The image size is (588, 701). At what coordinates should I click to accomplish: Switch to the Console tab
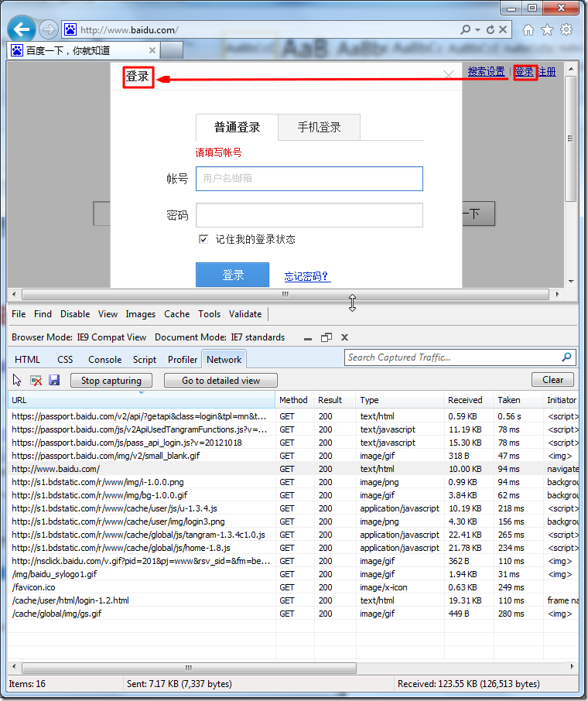tap(104, 360)
